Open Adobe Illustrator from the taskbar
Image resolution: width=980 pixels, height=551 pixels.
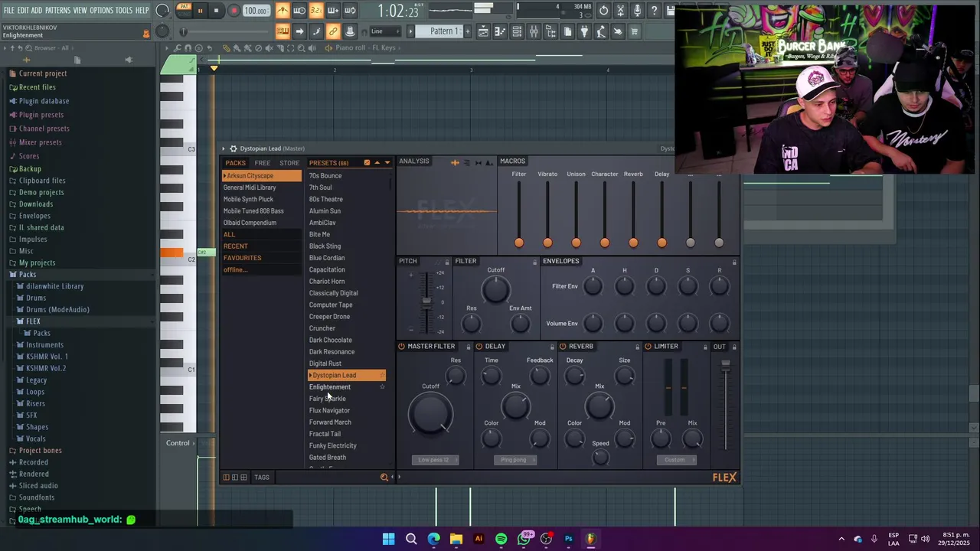pyautogui.click(x=479, y=539)
